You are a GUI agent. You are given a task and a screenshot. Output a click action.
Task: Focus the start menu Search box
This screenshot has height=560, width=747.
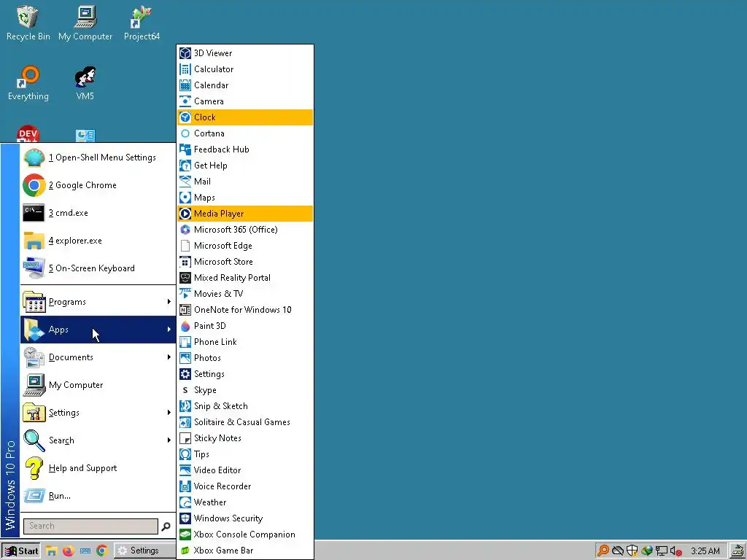(90, 526)
